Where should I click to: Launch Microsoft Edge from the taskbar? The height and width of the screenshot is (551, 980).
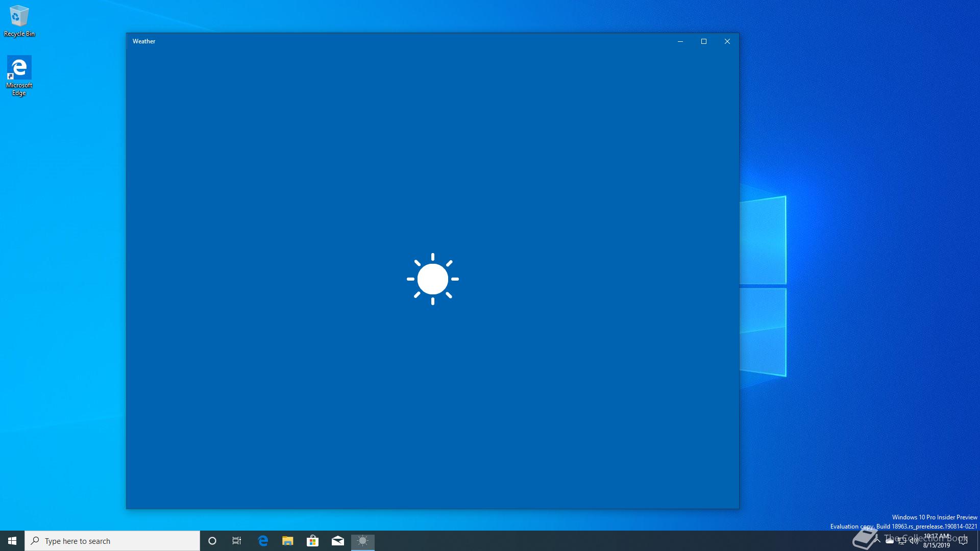(263, 541)
